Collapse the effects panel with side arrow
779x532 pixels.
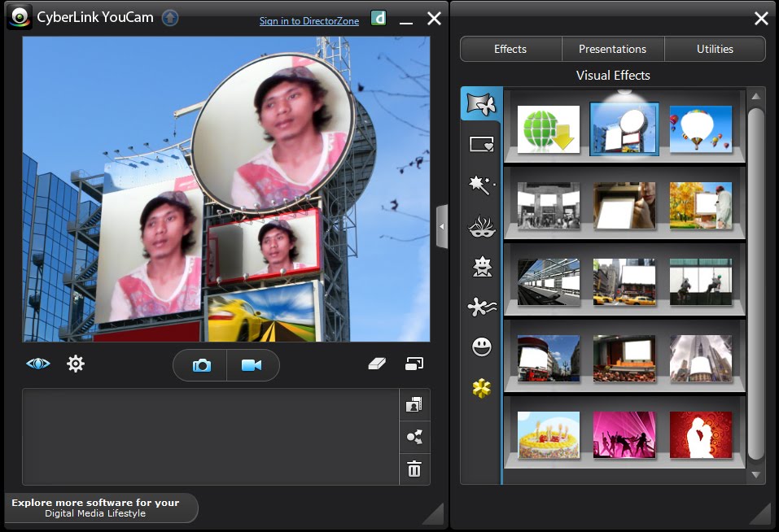[442, 226]
